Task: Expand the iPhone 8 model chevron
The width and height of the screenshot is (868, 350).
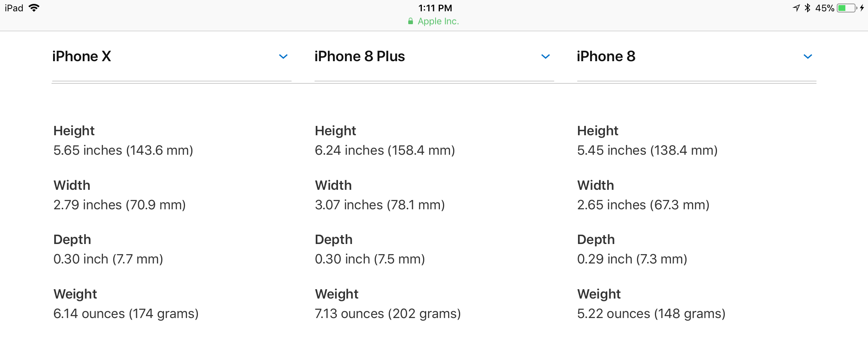Action: tap(808, 57)
